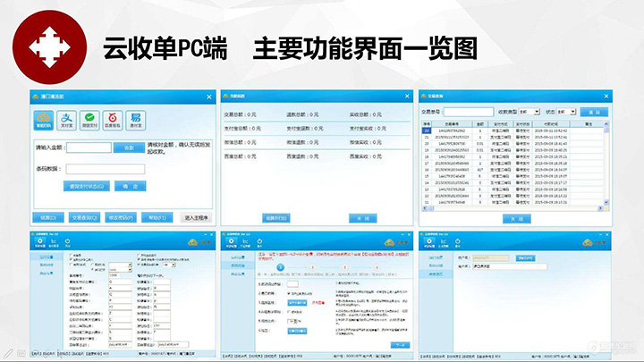Select the WeChat Pay green checkmark icon
The height and width of the screenshot is (362, 644).
click(x=90, y=119)
